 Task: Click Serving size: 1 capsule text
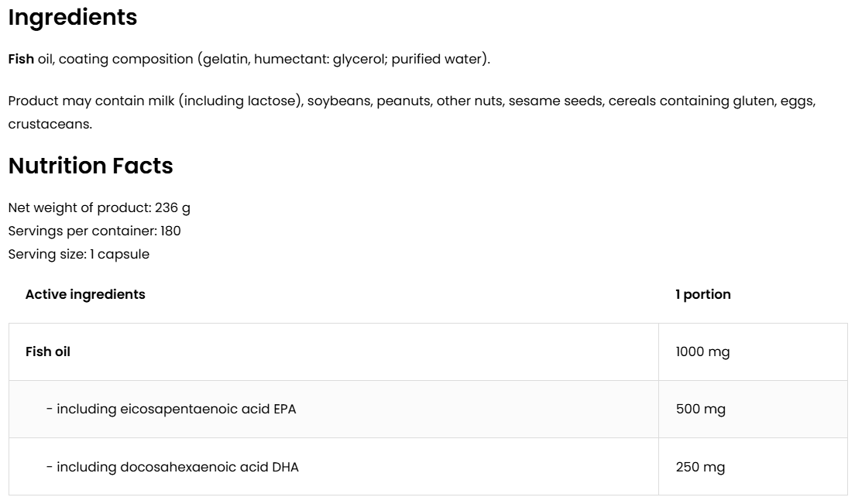tap(78, 254)
